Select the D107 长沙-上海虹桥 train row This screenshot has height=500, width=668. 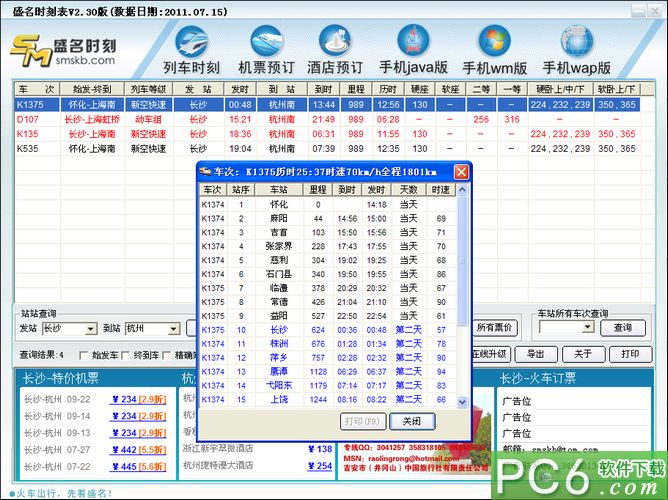pos(327,119)
